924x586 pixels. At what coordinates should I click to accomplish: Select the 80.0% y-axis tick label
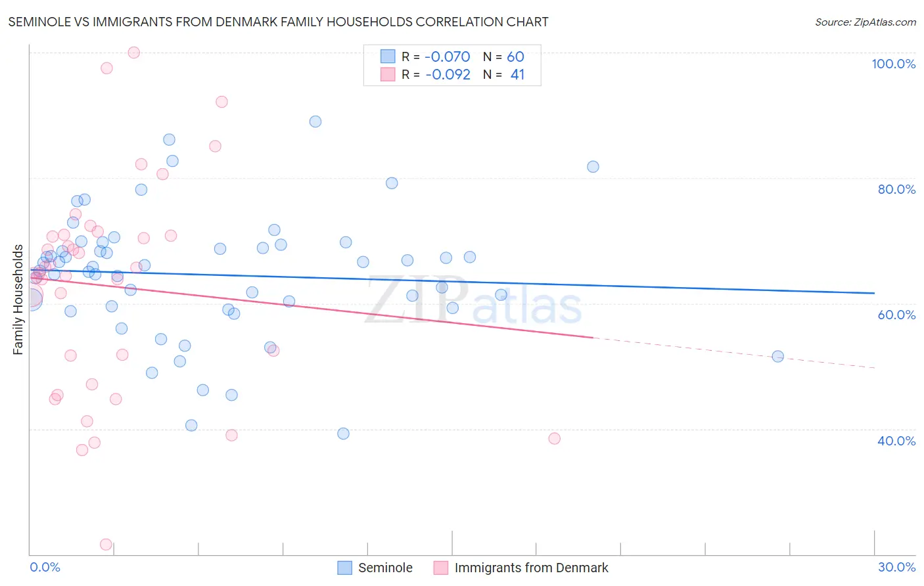tap(896, 189)
